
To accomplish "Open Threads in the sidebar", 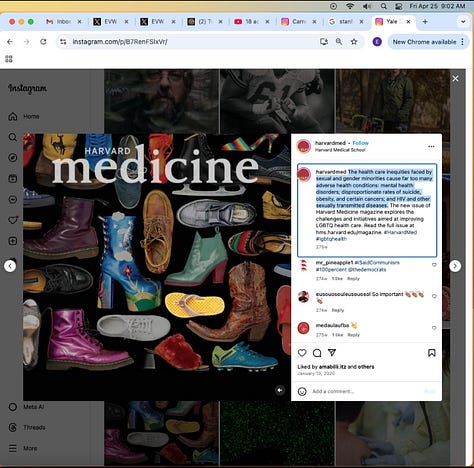I will [x=27, y=427].
